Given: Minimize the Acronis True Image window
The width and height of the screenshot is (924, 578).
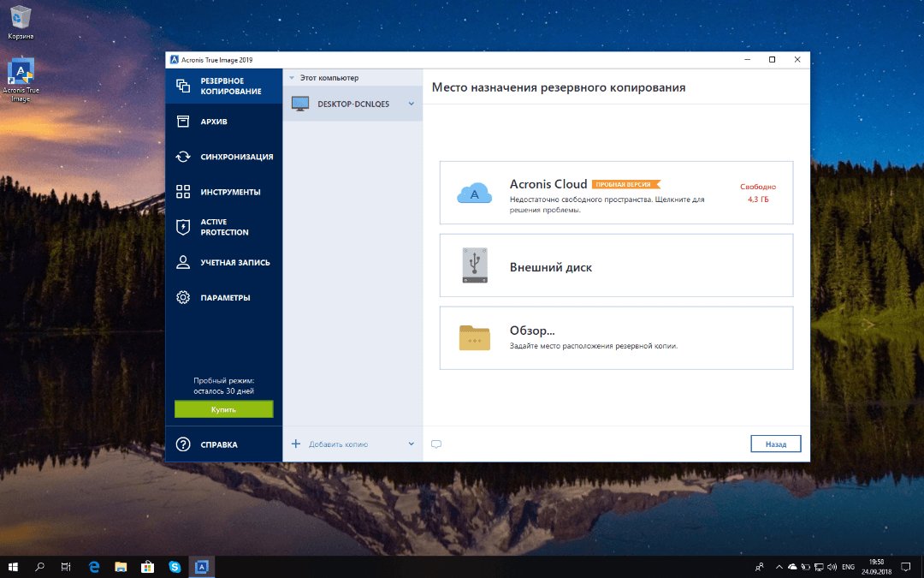Looking at the screenshot, I should click(747, 60).
